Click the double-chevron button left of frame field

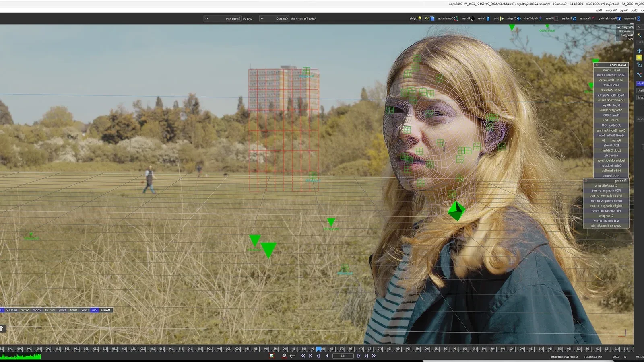(303, 356)
